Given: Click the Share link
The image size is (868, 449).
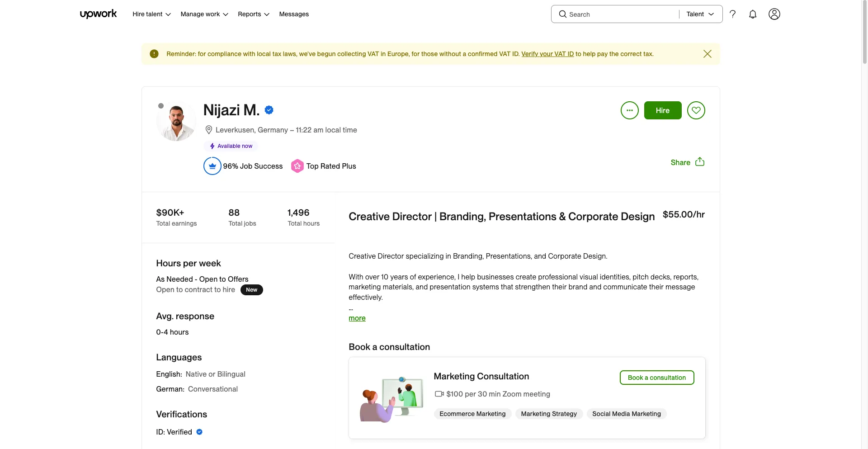Looking at the screenshot, I should pos(680,162).
